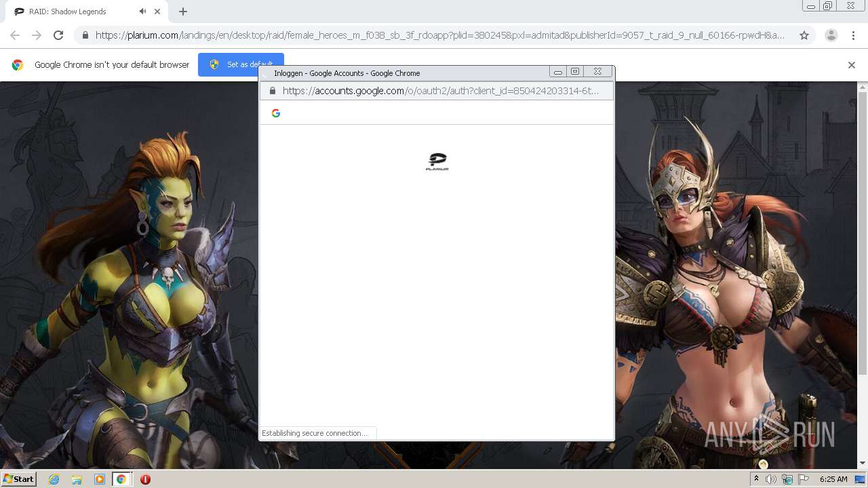Bookmark this page with the star icon
Screen dimensions: 868x488
pyautogui.click(x=804, y=35)
